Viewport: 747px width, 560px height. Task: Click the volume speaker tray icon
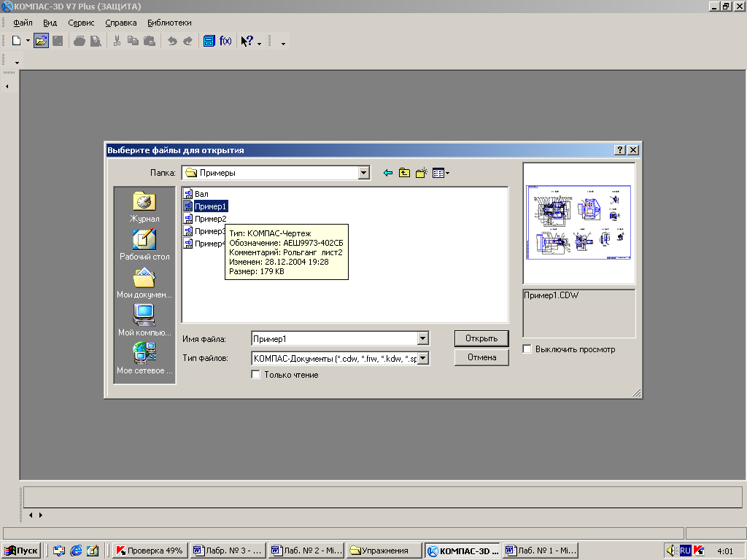672,551
